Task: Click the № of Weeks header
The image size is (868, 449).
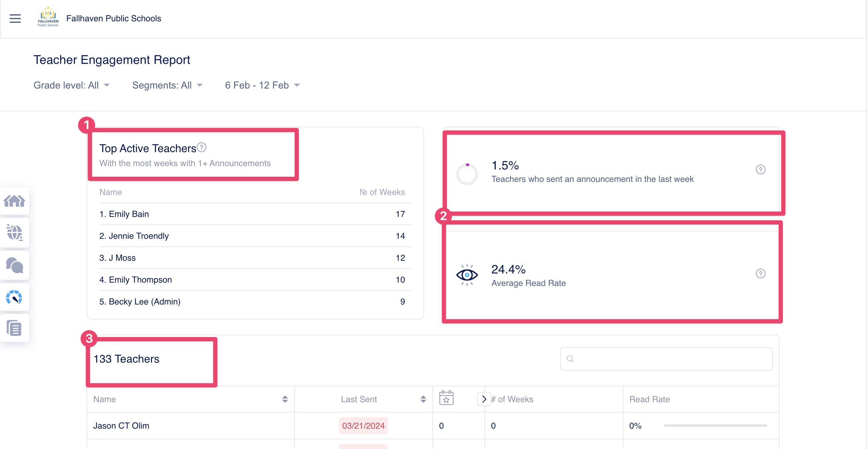Action: 382,192
